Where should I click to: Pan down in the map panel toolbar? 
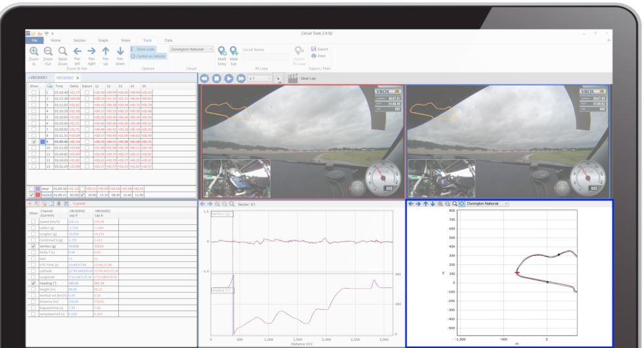tap(432, 204)
